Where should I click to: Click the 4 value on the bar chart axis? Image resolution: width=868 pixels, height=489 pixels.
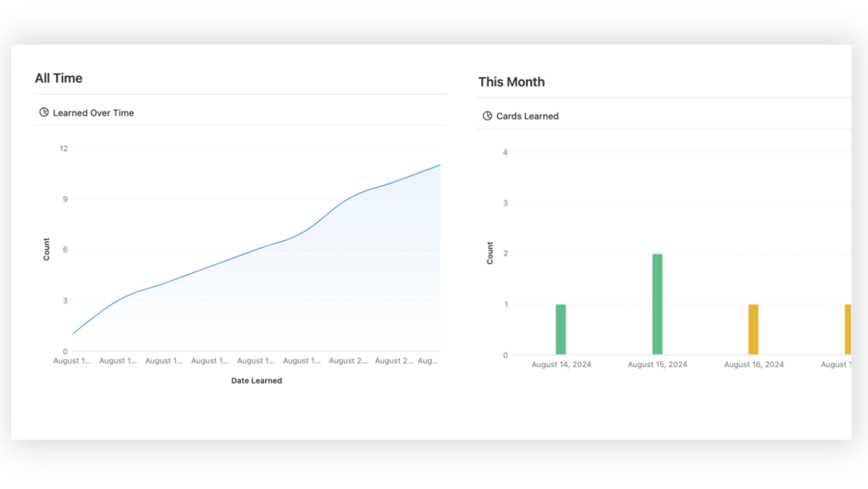505,152
